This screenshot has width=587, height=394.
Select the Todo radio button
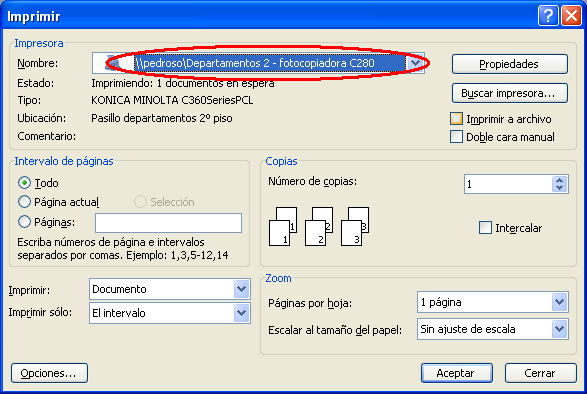click(24, 183)
